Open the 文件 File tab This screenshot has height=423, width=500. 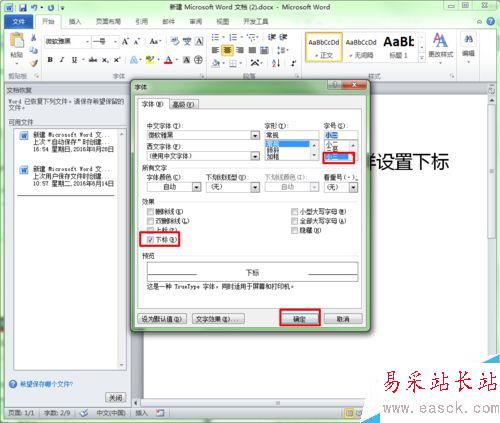click(x=19, y=22)
